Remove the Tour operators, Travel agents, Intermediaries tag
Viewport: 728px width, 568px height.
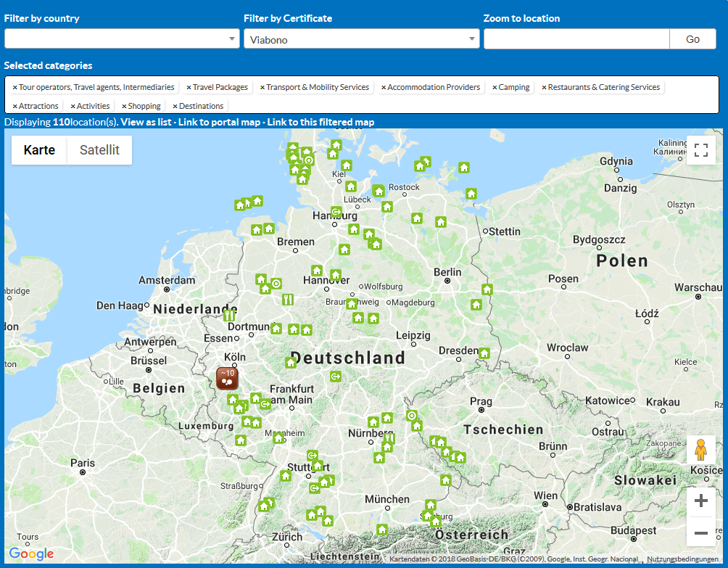point(15,87)
